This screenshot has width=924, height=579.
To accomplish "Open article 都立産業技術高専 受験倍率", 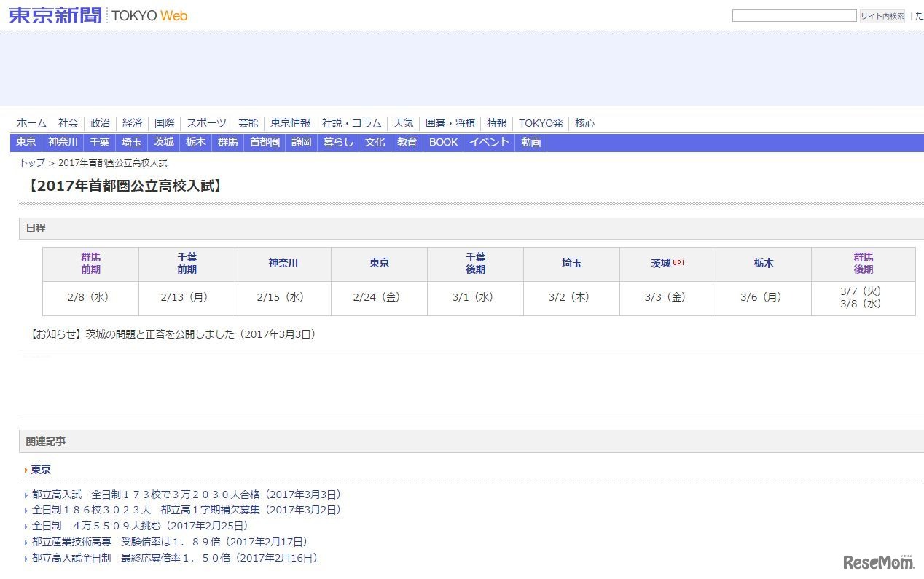I will coord(169,542).
